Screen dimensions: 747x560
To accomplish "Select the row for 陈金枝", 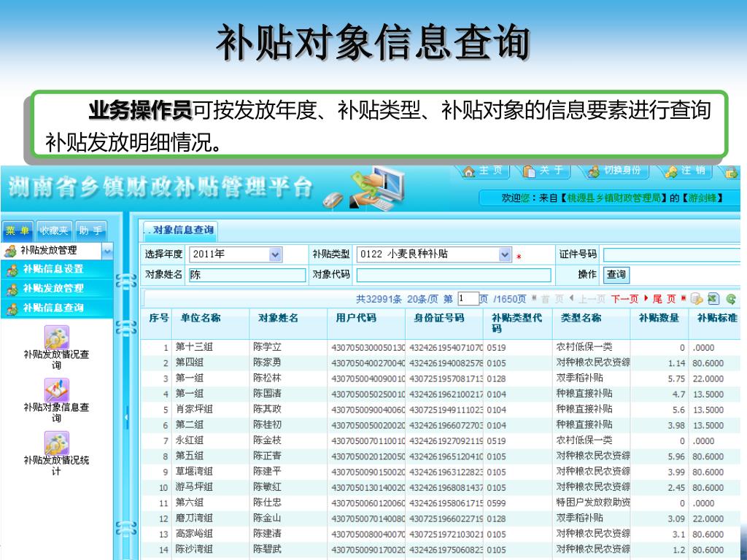I will tap(441, 441).
